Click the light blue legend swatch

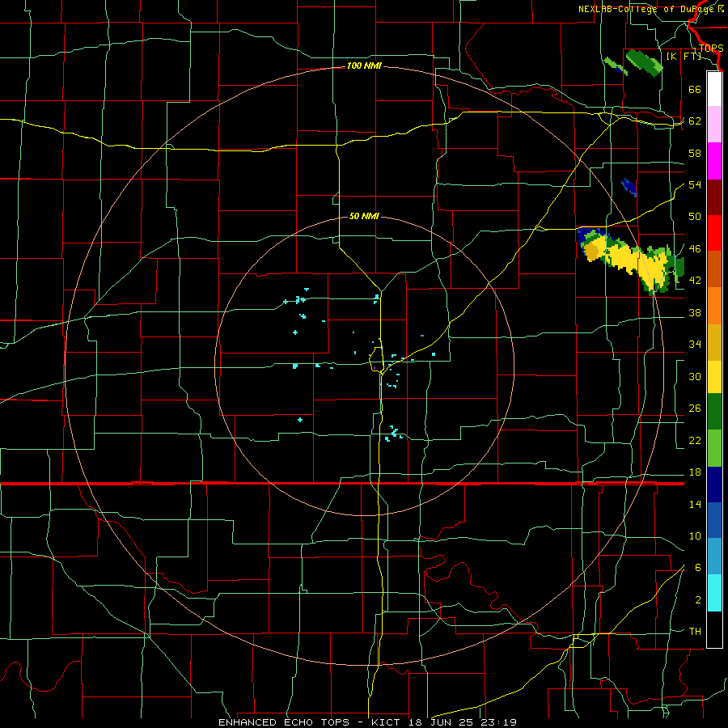tap(714, 557)
